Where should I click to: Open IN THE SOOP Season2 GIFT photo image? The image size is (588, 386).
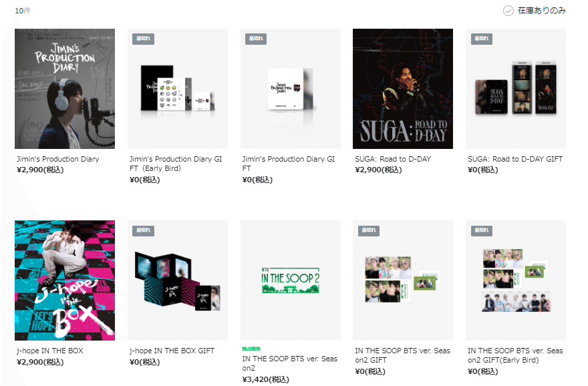[403, 280]
